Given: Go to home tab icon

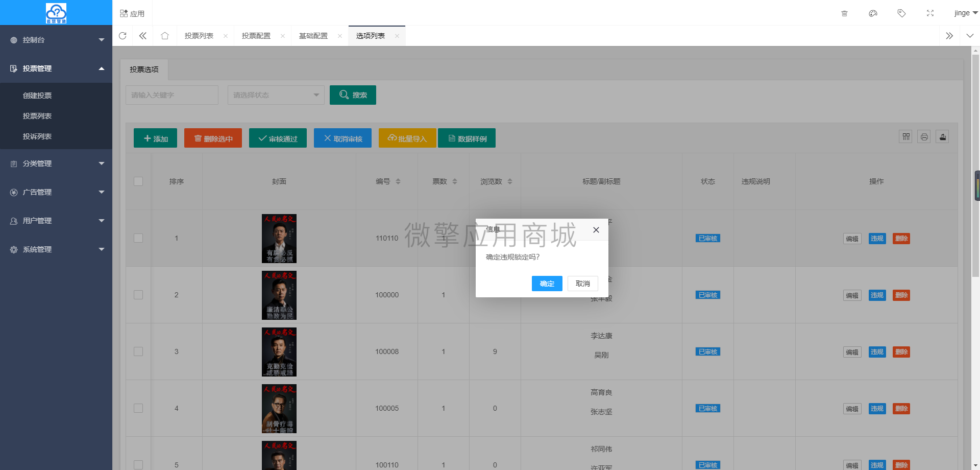Looking at the screenshot, I should point(165,36).
